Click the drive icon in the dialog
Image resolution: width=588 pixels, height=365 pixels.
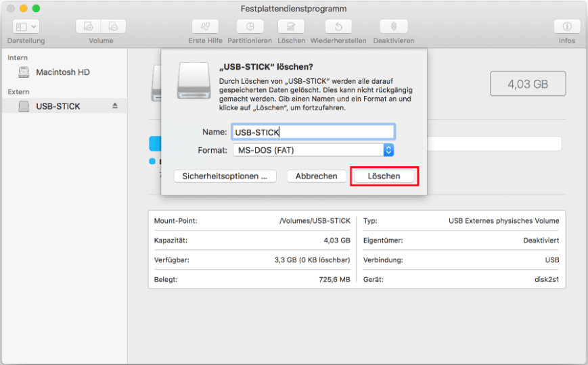click(194, 80)
